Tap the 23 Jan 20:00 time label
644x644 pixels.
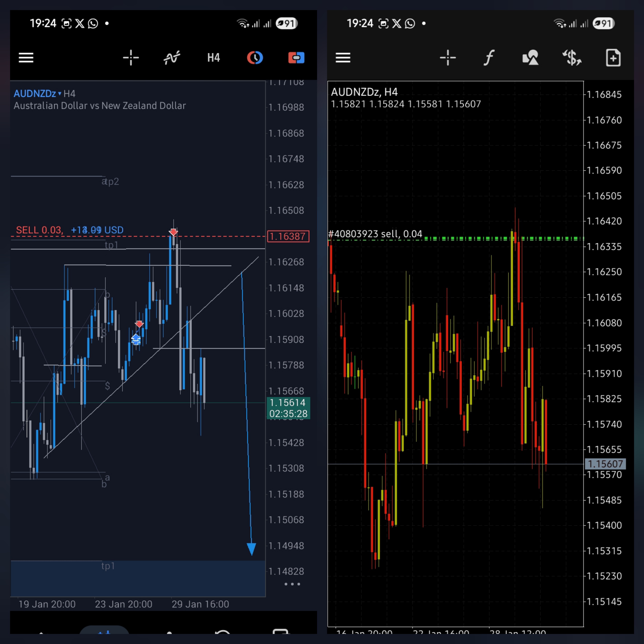[x=124, y=604]
